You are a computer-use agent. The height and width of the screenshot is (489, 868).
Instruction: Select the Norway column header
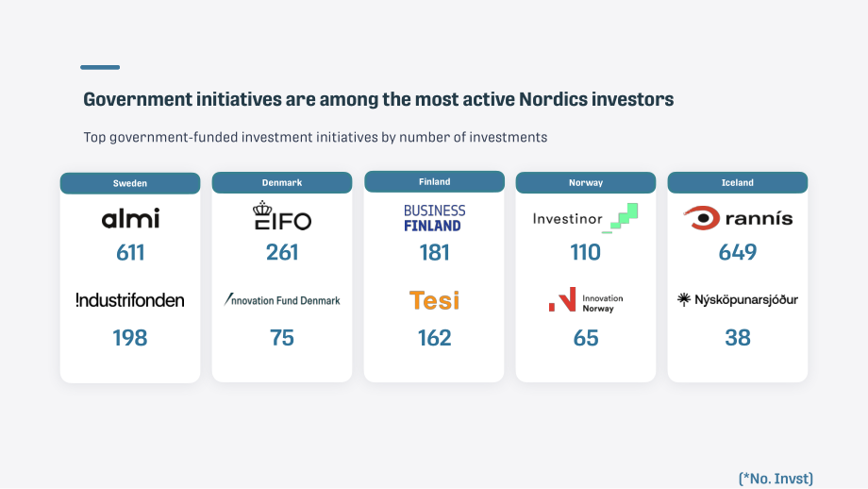click(586, 183)
